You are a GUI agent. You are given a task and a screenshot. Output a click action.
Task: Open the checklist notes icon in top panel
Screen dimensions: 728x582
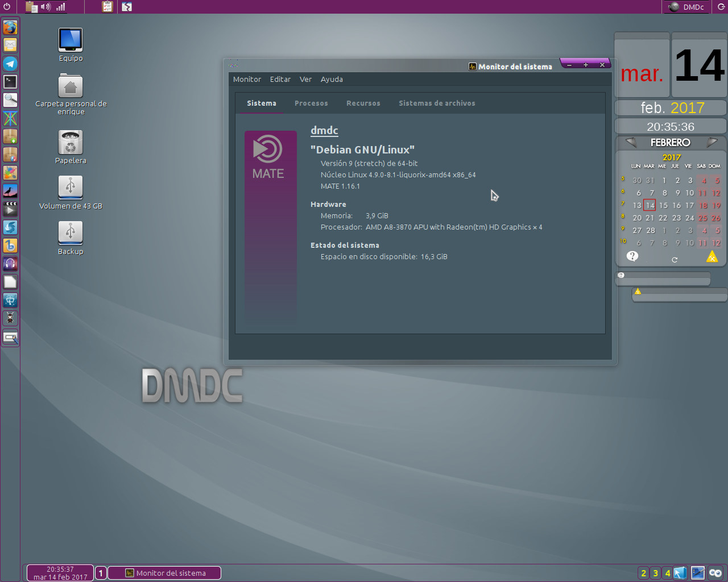point(107,7)
